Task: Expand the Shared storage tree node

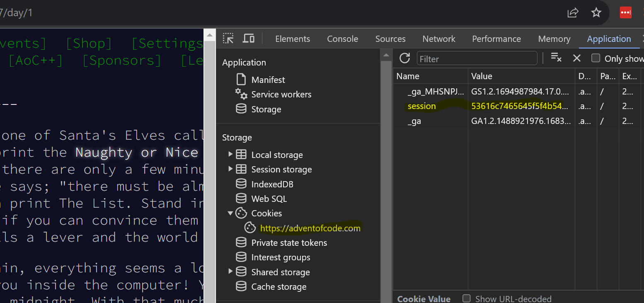Action: click(230, 272)
